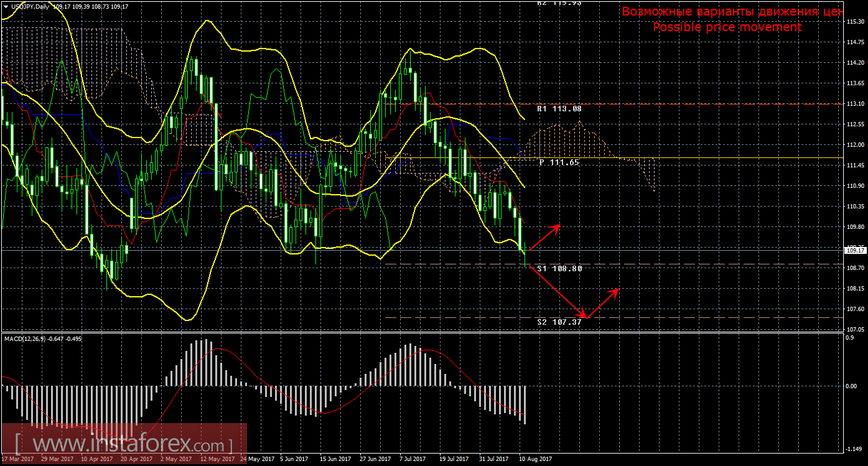Click the www.instaforex.com watermark link
Viewport: 868px width, 466px height.
click(x=124, y=445)
